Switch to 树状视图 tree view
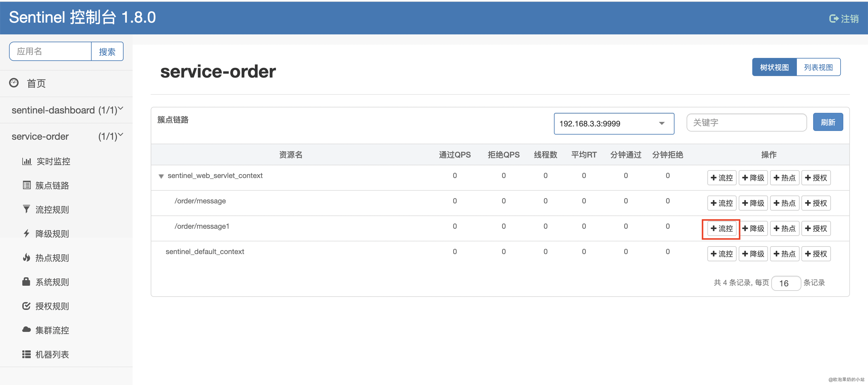Viewport: 868px width, 385px height. [774, 67]
